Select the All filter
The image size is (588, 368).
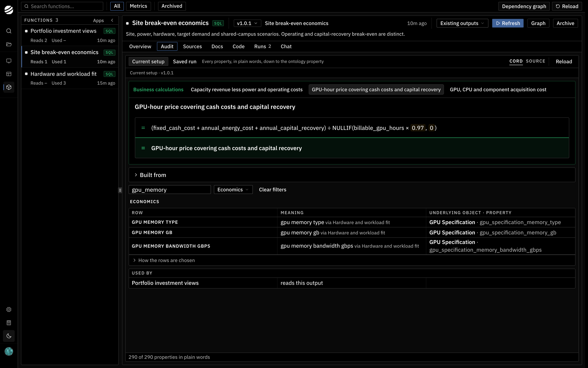click(x=117, y=6)
